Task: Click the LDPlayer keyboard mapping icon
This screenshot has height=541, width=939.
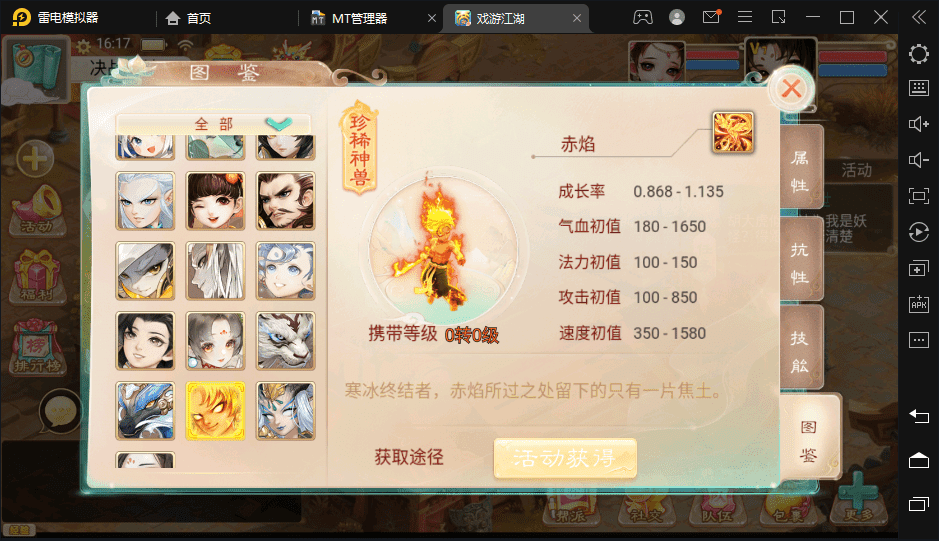Action: (x=919, y=88)
